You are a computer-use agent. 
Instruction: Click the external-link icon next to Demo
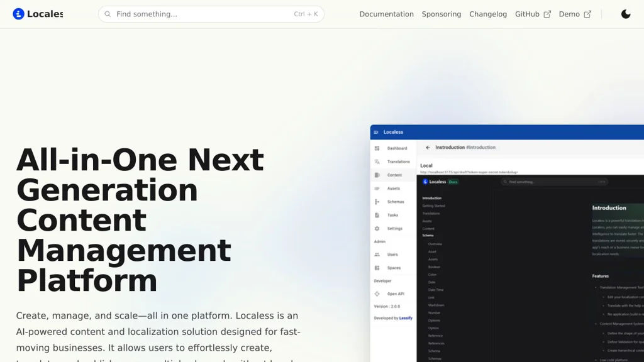(x=588, y=14)
